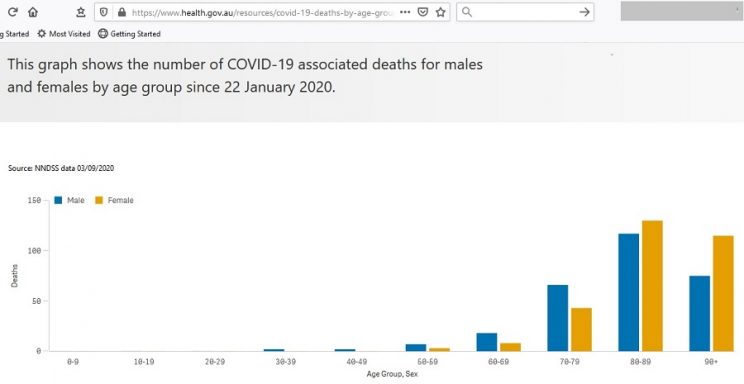Click the male 60-69 bar

click(x=487, y=342)
